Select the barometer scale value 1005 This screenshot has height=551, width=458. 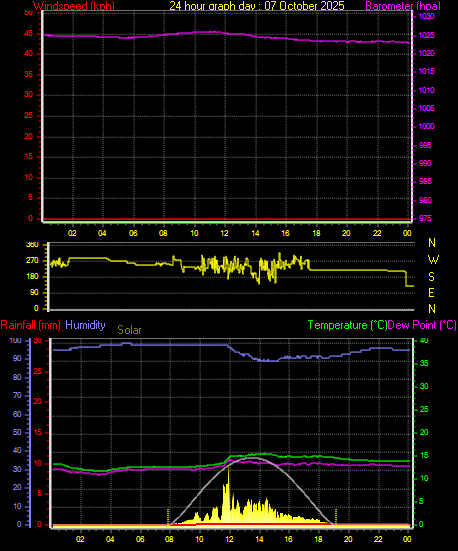pyautogui.click(x=426, y=108)
